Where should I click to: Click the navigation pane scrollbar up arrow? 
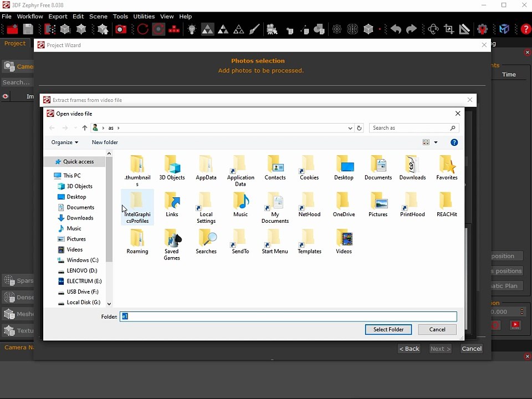[x=109, y=154]
